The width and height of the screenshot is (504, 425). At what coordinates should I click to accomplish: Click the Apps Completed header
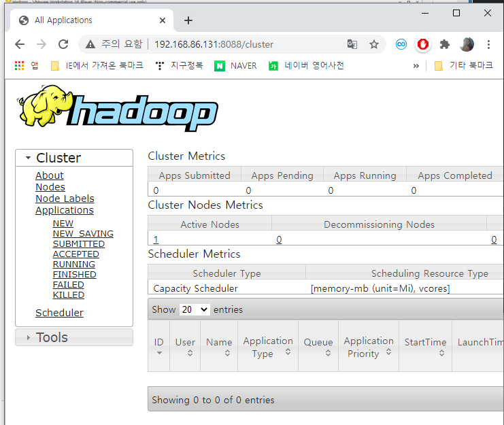455,175
